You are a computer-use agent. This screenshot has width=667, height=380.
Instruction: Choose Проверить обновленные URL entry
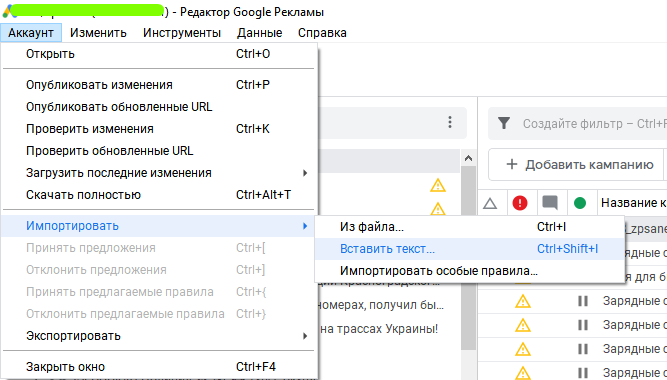click(159, 151)
